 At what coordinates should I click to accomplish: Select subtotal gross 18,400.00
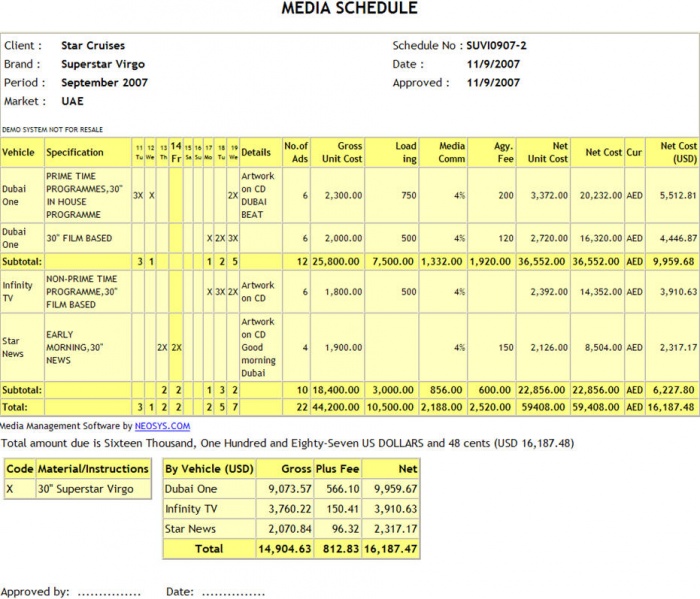pyautogui.click(x=337, y=390)
